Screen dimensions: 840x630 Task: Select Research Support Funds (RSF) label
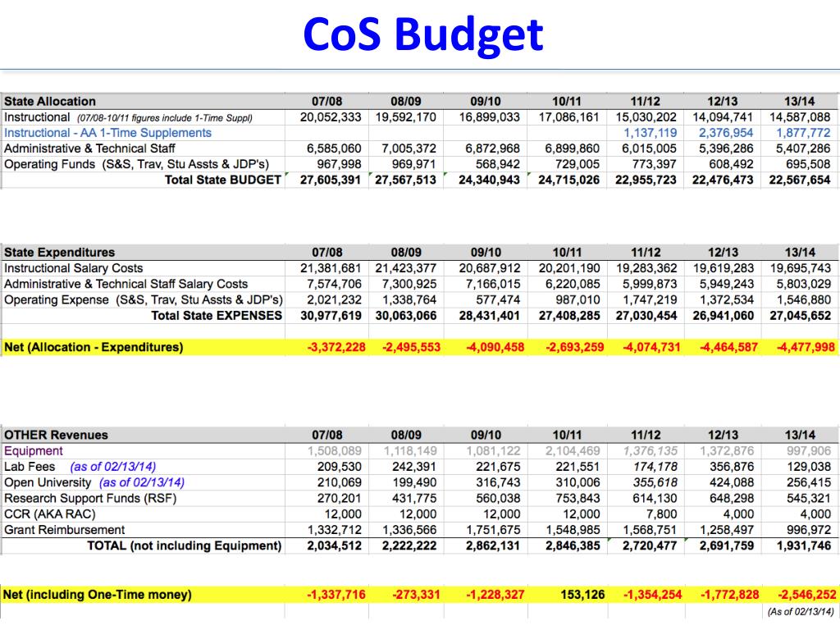pyautogui.click(x=90, y=498)
